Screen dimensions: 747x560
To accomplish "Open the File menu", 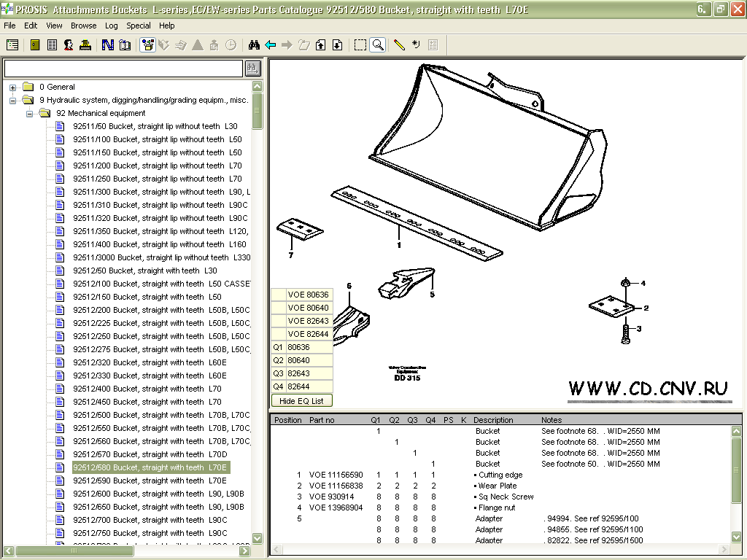I will pos(9,26).
